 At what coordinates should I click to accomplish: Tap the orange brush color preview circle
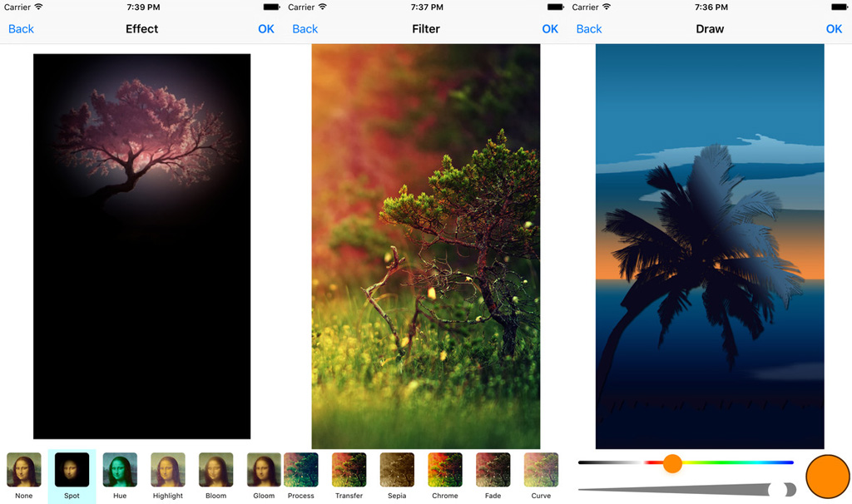(x=826, y=476)
